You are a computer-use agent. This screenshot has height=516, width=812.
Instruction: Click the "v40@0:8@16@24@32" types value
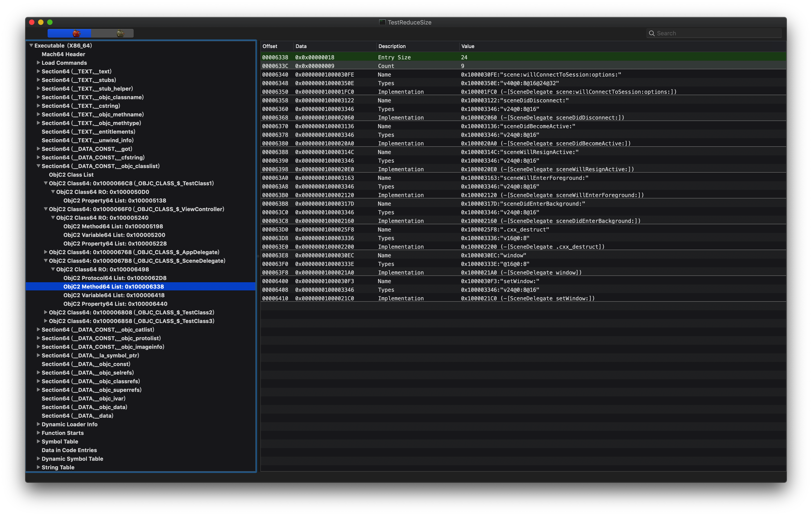[x=510, y=83]
